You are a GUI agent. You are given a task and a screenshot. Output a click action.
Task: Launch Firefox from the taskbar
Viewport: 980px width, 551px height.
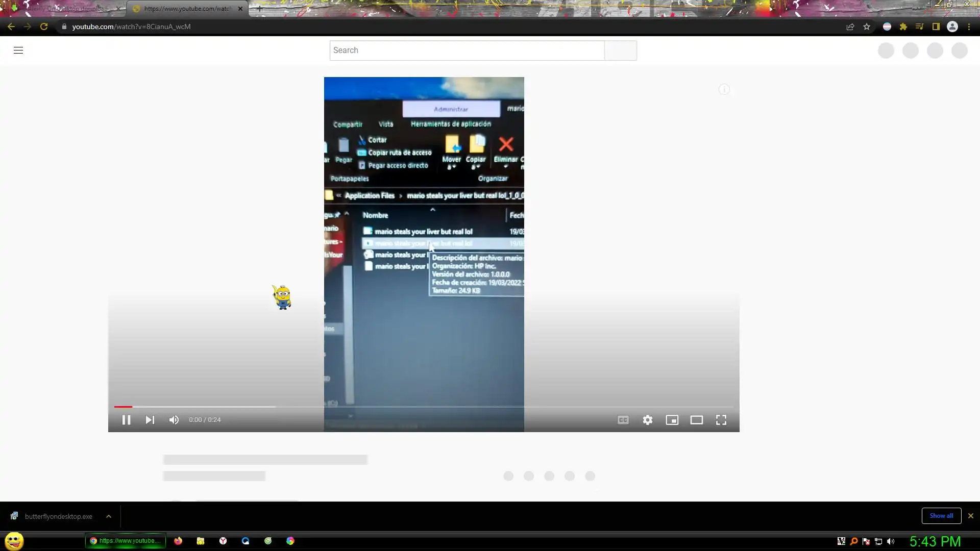coord(178,541)
